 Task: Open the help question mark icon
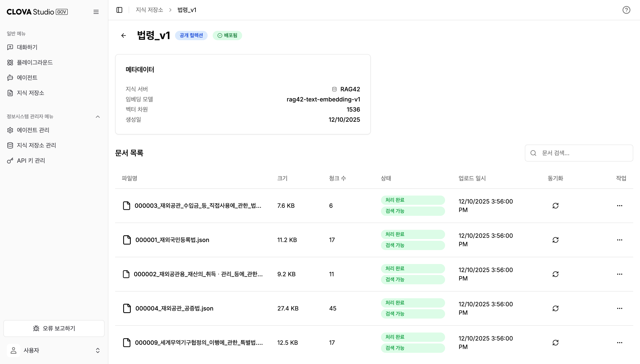(x=626, y=10)
